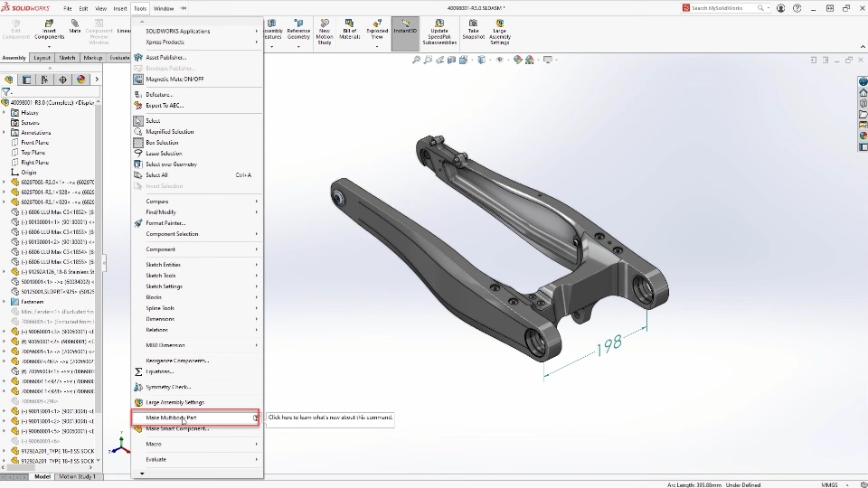Select Origin in the feature tree
The width and height of the screenshot is (868, 488).
[x=28, y=173]
